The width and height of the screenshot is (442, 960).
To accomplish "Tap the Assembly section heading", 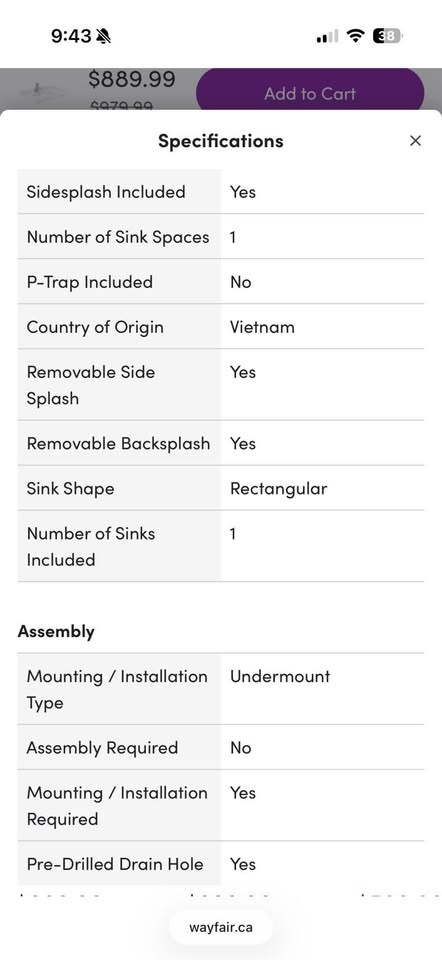I will pyautogui.click(x=56, y=632).
